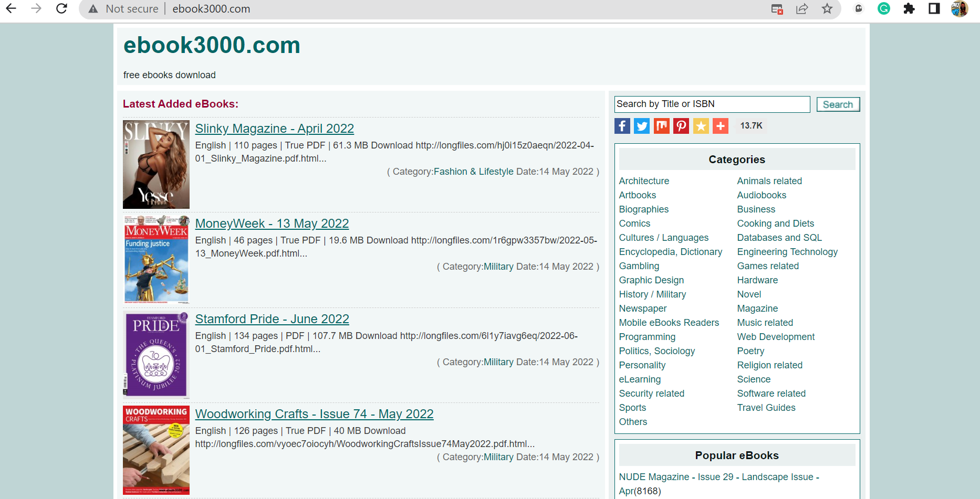980x499 pixels.
Task: Click the yellow star favorites share icon
Action: (701, 126)
